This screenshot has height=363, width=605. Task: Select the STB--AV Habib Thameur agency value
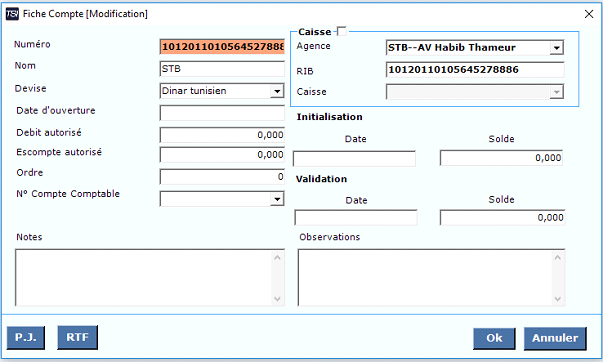coord(451,47)
